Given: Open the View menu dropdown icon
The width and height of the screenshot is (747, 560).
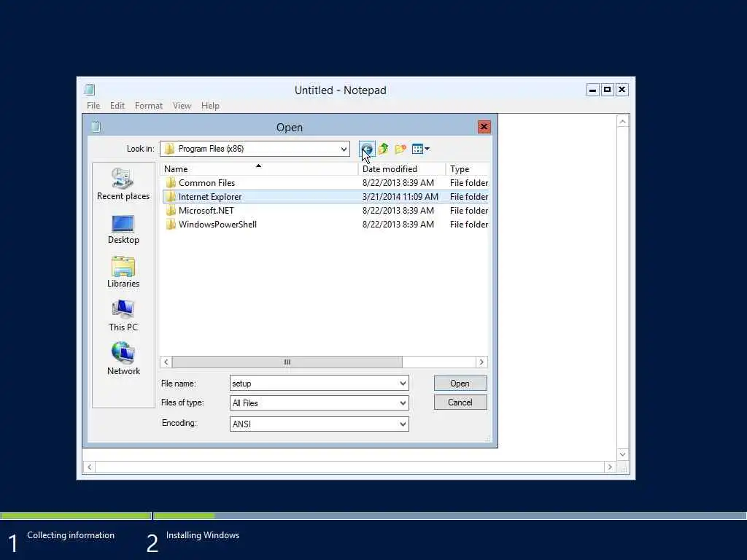Looking at the screenshot, I should coord(421,149).
